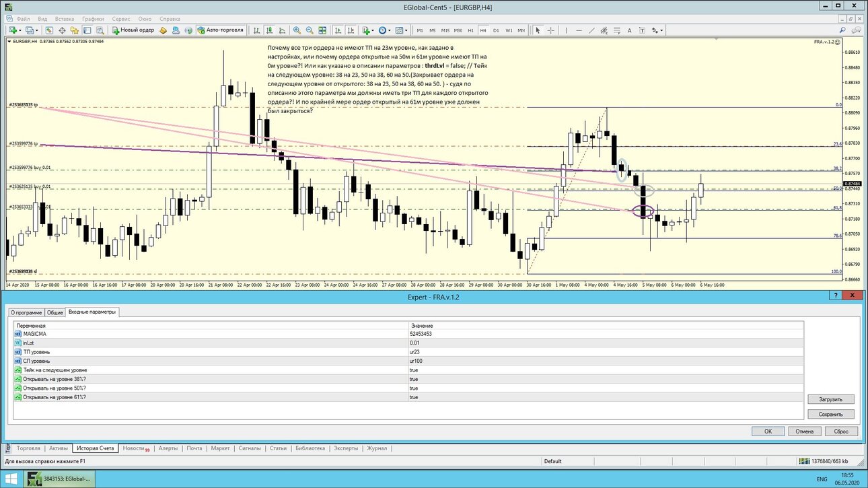
Task: Open the Сервис menu
Action: tap(121, 19)
